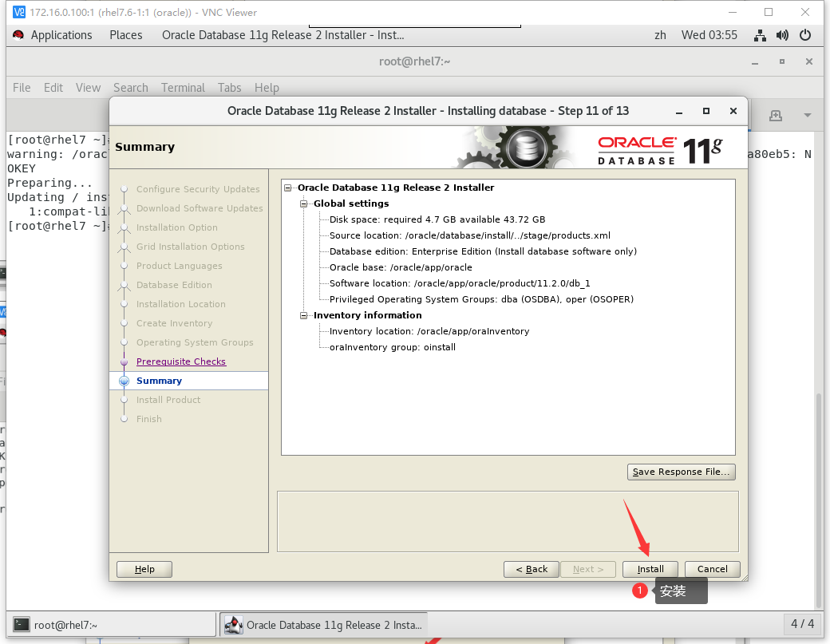Select the Privileged Operating System Groups row
Screen dimensions: 830x644
(x=482, y=299)
